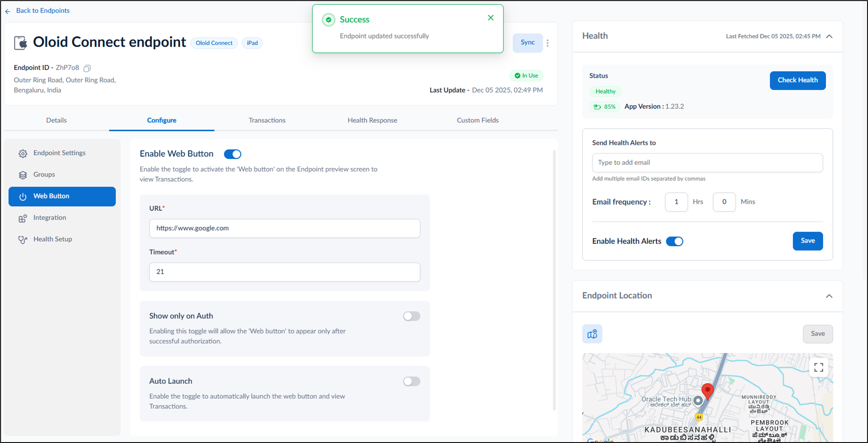Click the battery 85% indicator
Viewport: 868px width, 443px height.
click(x=605, y=107)
